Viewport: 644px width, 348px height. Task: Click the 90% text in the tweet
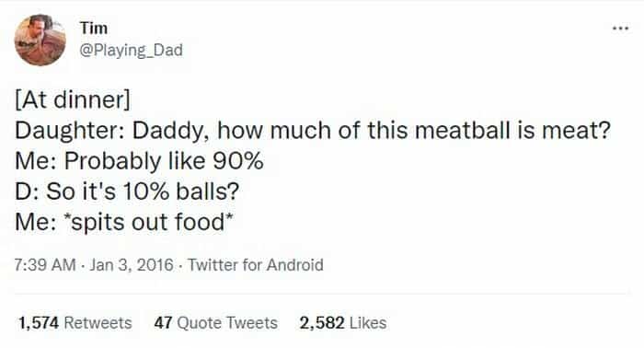point(237,160)
